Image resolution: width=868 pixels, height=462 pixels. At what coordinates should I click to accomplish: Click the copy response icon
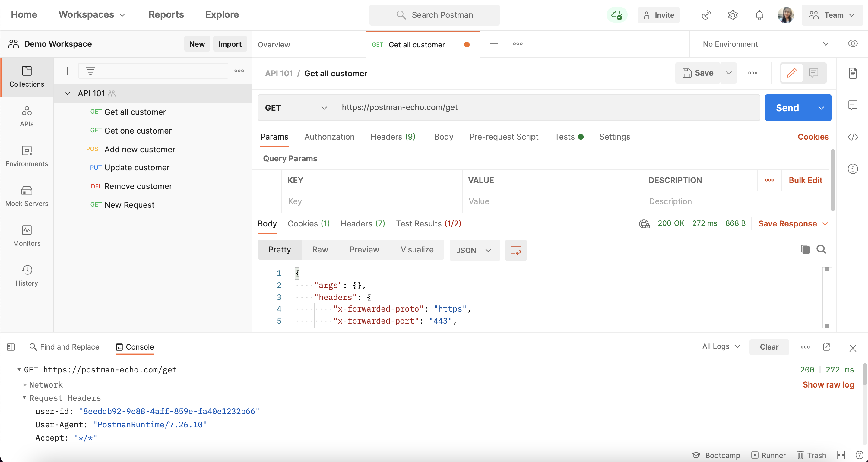click(x=805, y=249)
